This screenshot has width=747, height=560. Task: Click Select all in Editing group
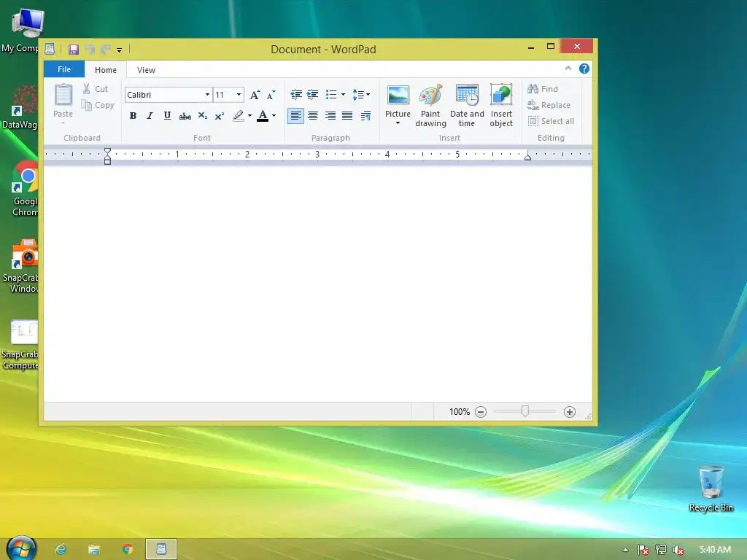551,121
